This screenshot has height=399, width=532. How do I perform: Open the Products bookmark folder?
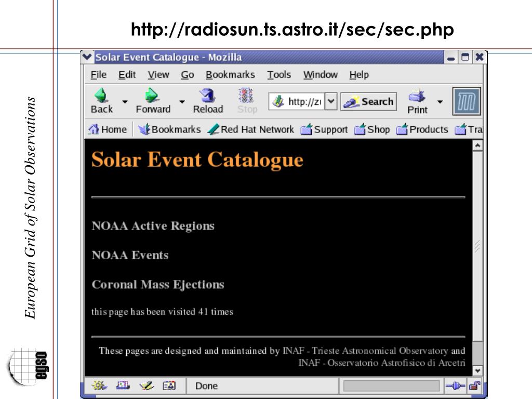pyautogui.click(x=422, y=129)
